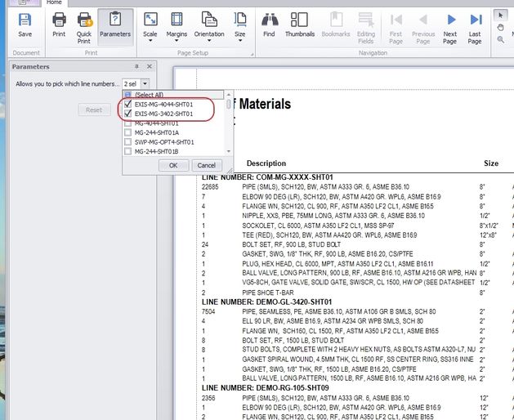Go to the Next Page
Viewport: 514px width, 420px height.
point(449,28)
